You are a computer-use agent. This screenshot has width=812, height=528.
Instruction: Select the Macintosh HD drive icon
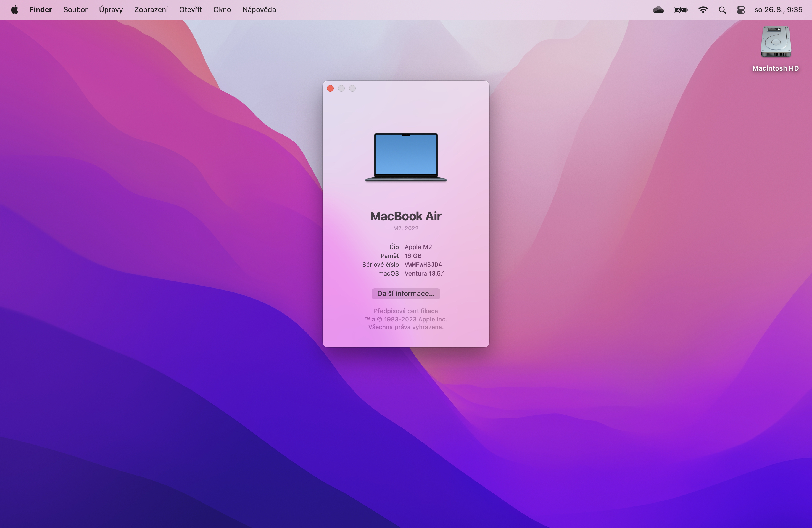776,42
